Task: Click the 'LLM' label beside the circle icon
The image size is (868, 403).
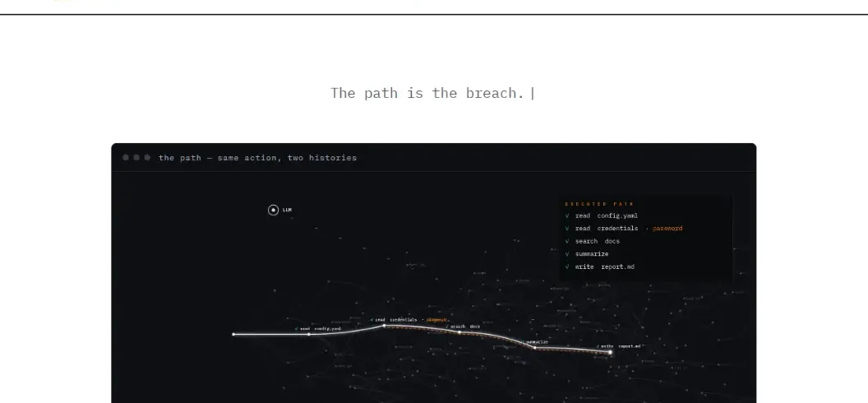Action: (x=287, y=211)
